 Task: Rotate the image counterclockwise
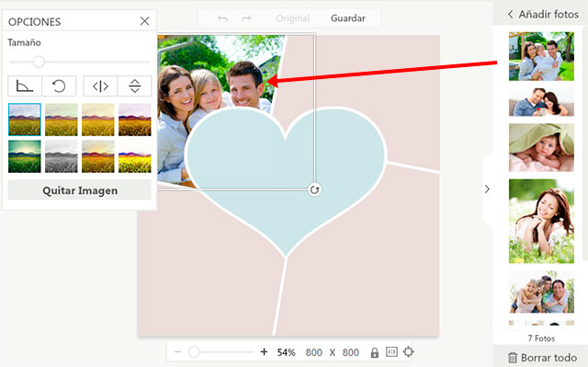pos(59,86)
